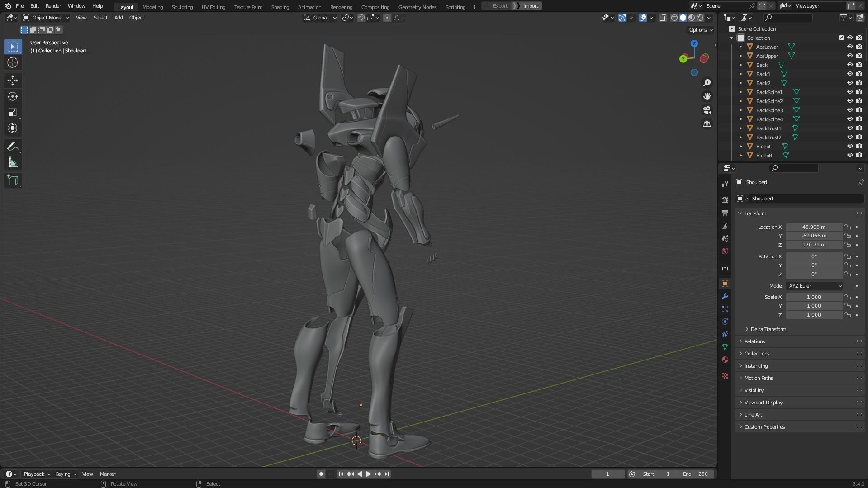Open the Texture properties tab
This screenshot has width=868, height=488.
[725, 376]
